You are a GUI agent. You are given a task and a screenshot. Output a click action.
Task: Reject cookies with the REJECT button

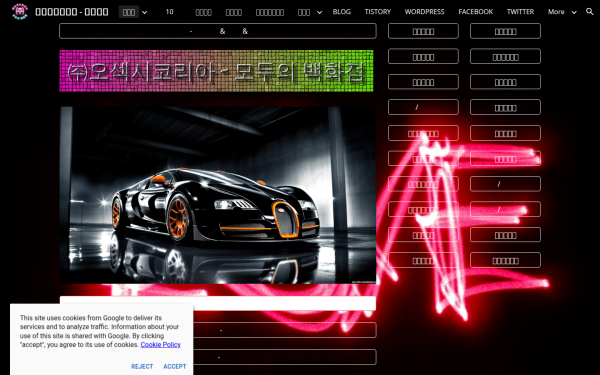142,367
